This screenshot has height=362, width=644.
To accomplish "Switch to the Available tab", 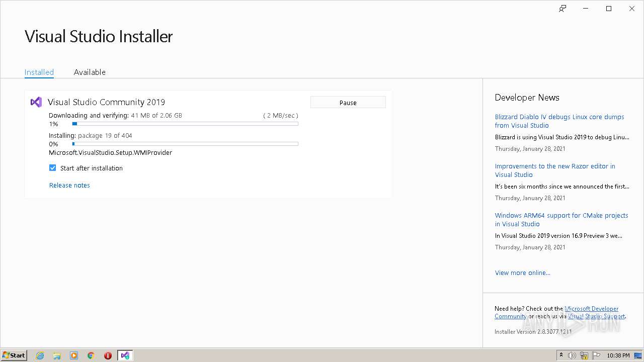I will point(90,72).
